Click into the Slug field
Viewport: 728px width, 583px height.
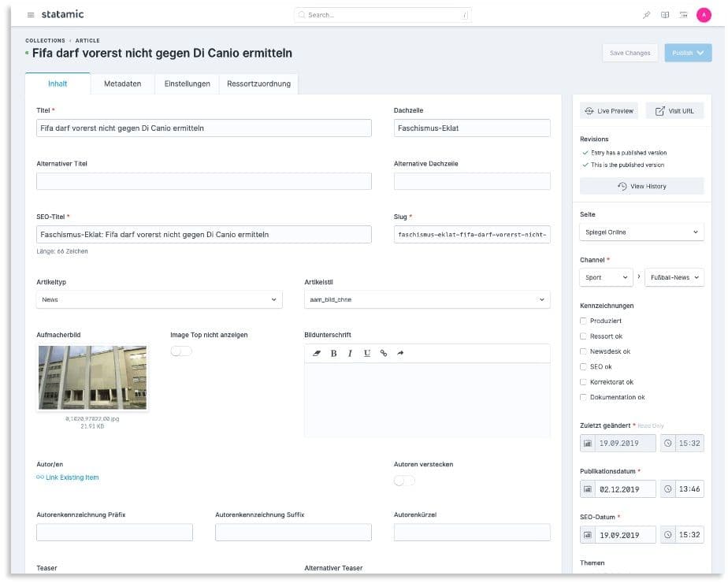pyautogui.click(x=472, y=235)
